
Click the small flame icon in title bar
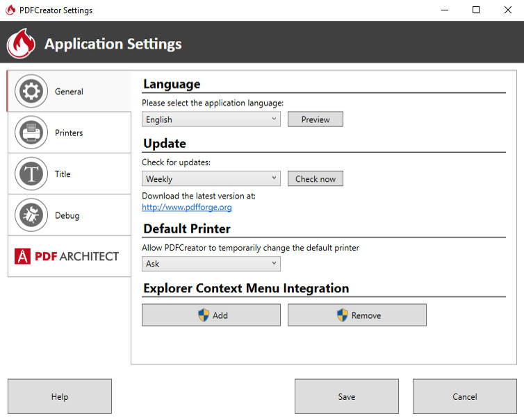pyautogui.click(x=10, y=10)
